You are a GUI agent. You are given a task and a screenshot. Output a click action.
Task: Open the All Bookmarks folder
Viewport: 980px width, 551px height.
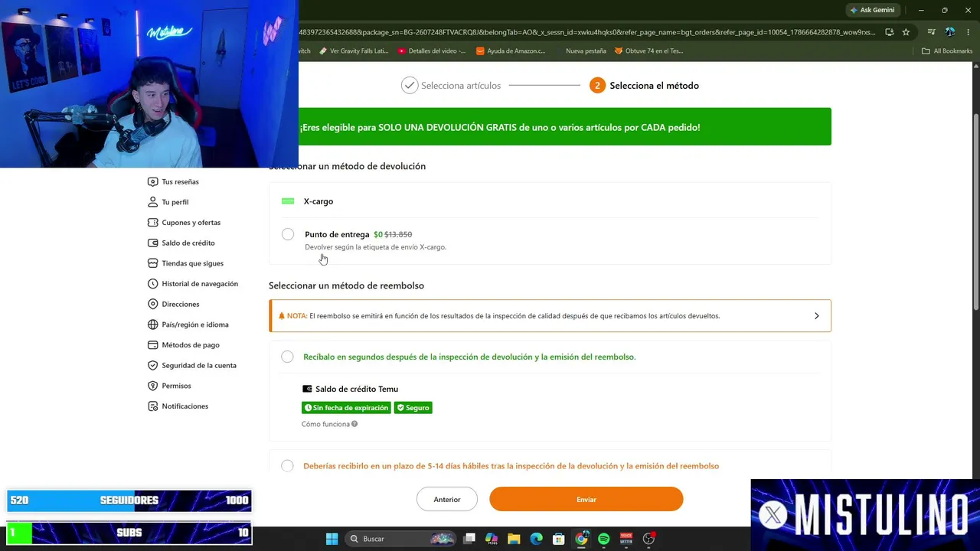tap(947, 51)
